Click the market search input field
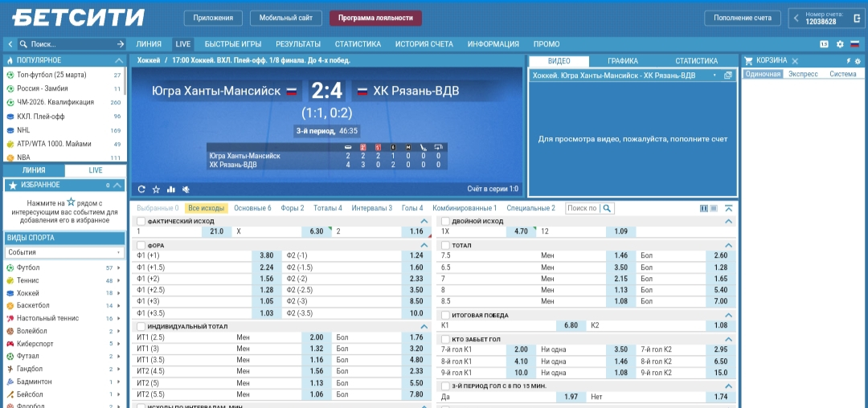The width and height of the screenshot is (868, 408). click(583, 208)
